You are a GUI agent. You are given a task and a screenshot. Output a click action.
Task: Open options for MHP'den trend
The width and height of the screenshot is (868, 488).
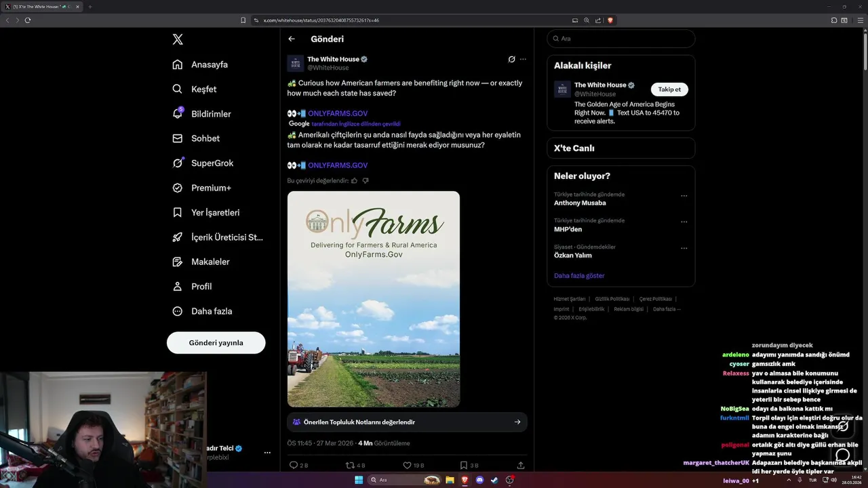684,222
